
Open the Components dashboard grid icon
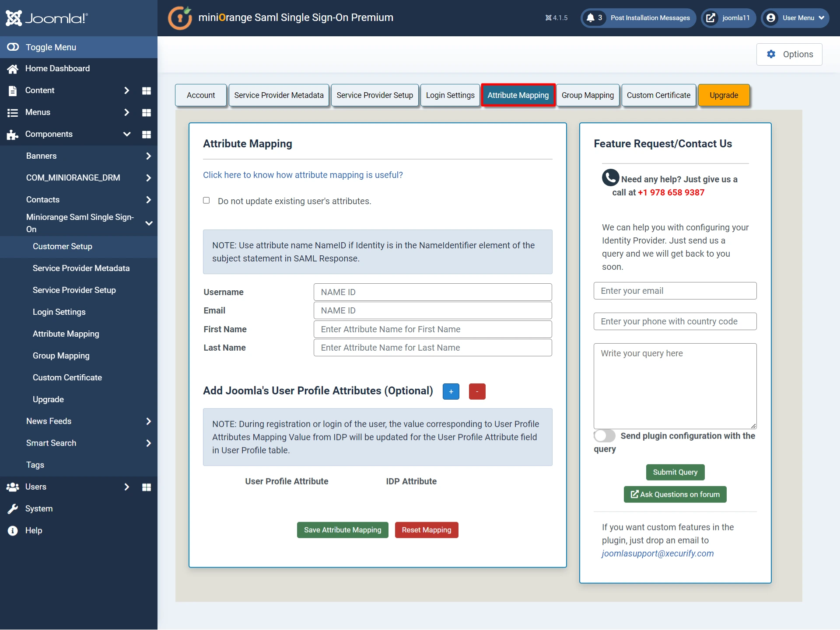click(x=147, y=134)
